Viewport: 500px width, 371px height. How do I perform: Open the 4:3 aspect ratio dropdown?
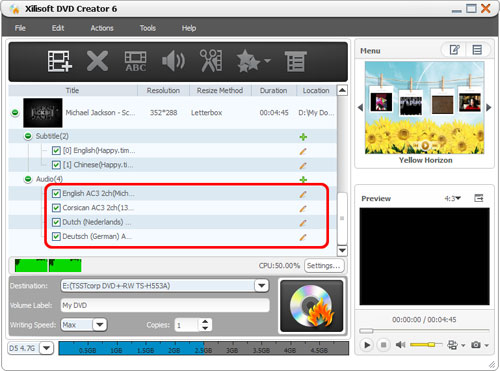click(x=452, y=198)
